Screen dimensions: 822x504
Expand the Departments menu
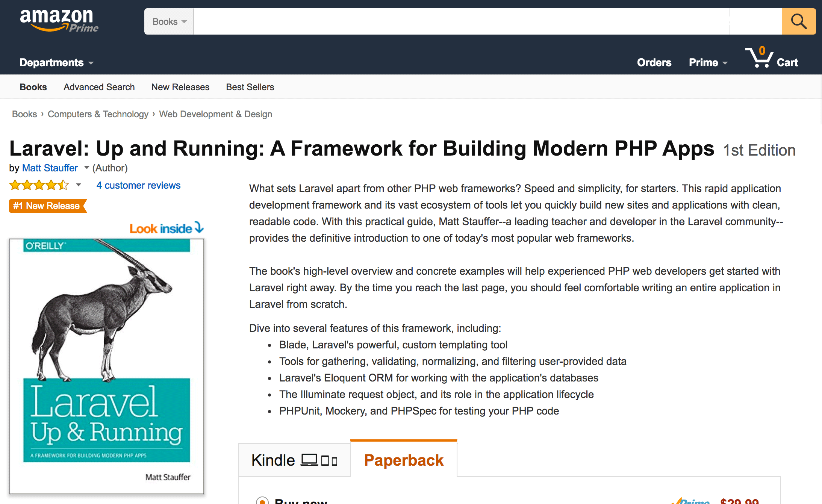(x=56, y=62)
